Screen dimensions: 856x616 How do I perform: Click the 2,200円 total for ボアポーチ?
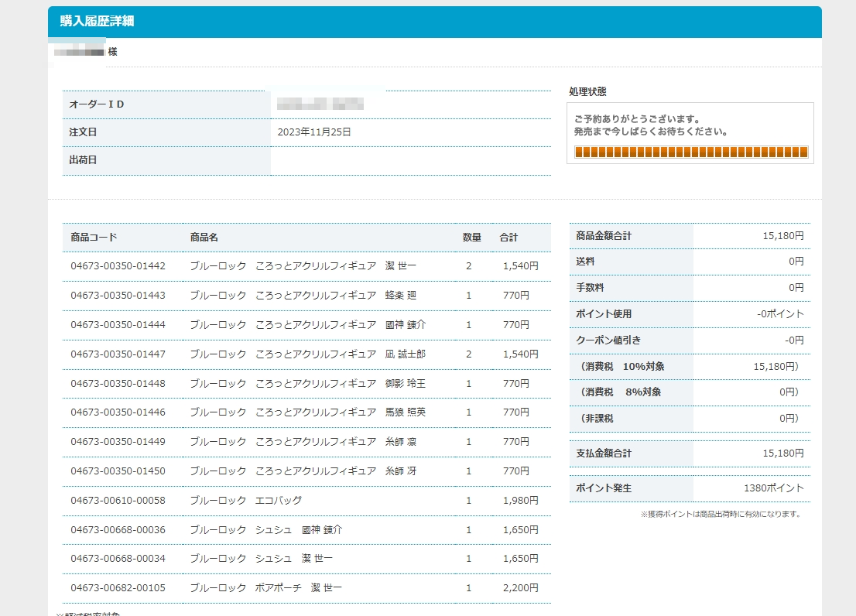point(521,587)
